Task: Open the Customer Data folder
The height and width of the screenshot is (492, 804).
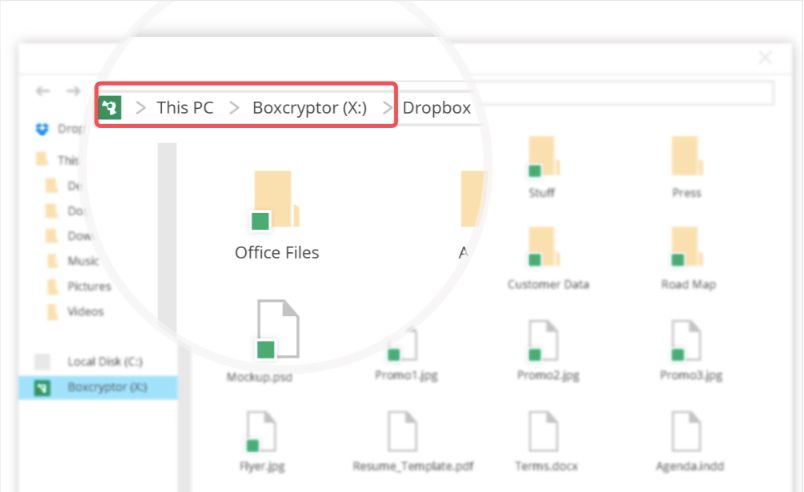Action: point(548,259)
